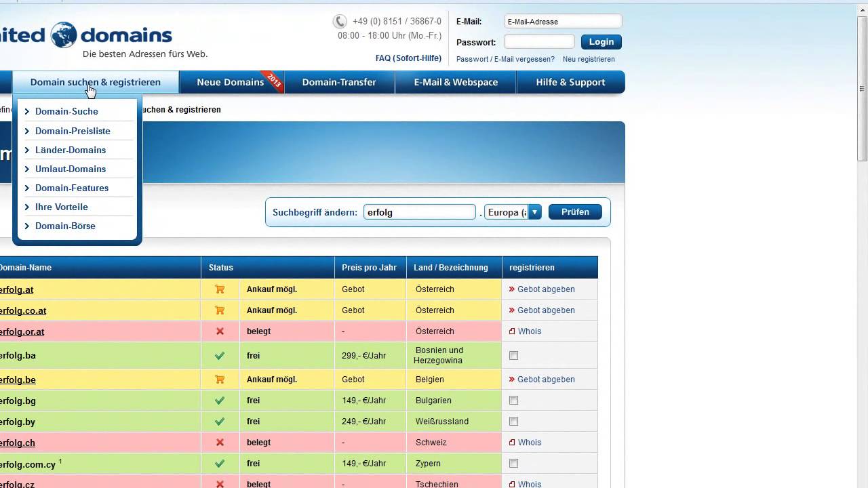Tick the register checkbox for erfolg.ba

tap(513, 355)
